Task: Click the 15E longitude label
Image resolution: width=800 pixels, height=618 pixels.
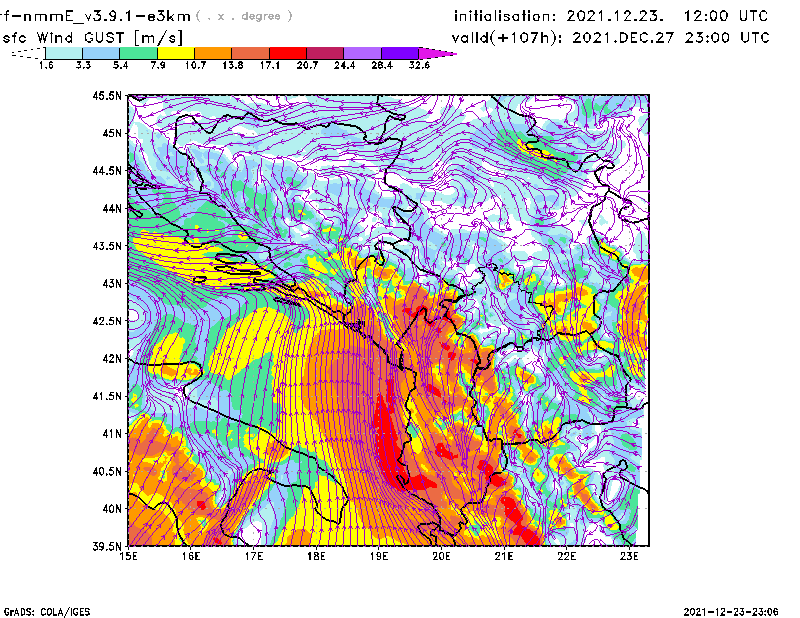Action: pyautogui.click(x=128, y=556)
